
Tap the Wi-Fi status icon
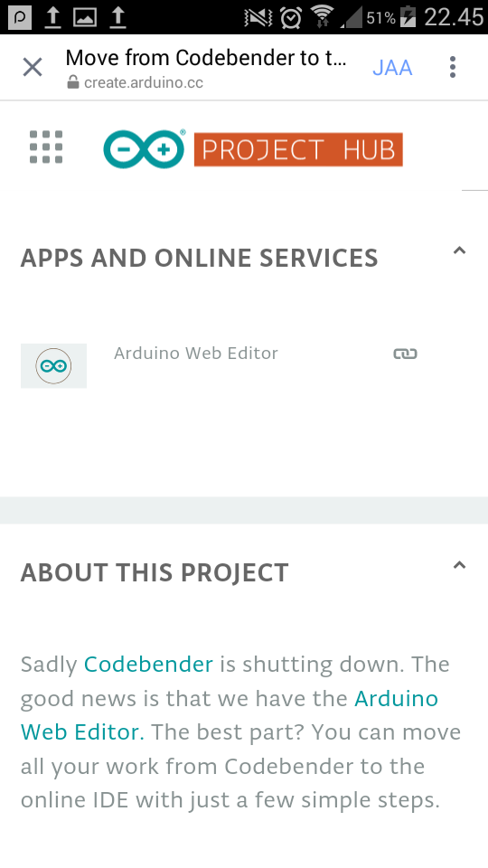(322, 17)
